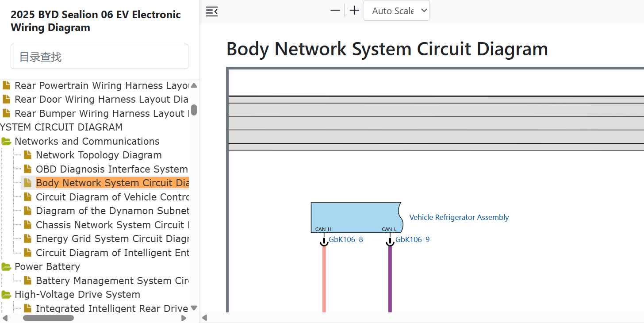The image size is (644, 323).
Task: Collapse the Power Battery folder
Action: click(x=6, y=267)
